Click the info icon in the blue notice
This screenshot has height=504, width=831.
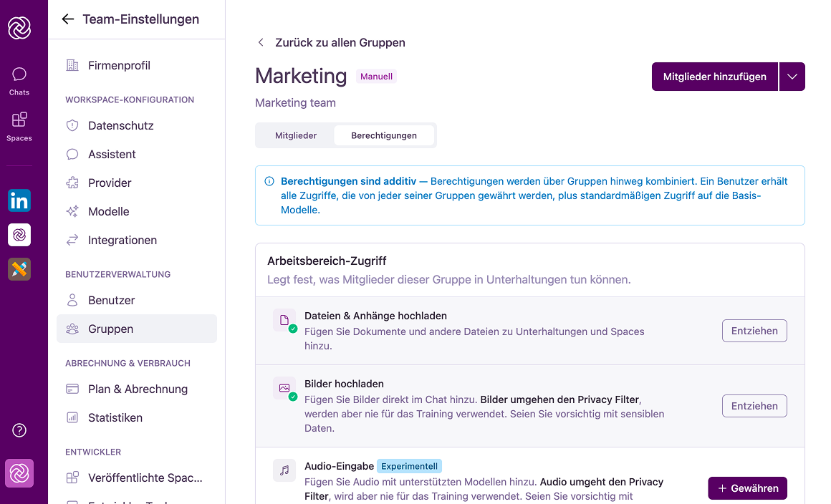[x=269, y=181]
